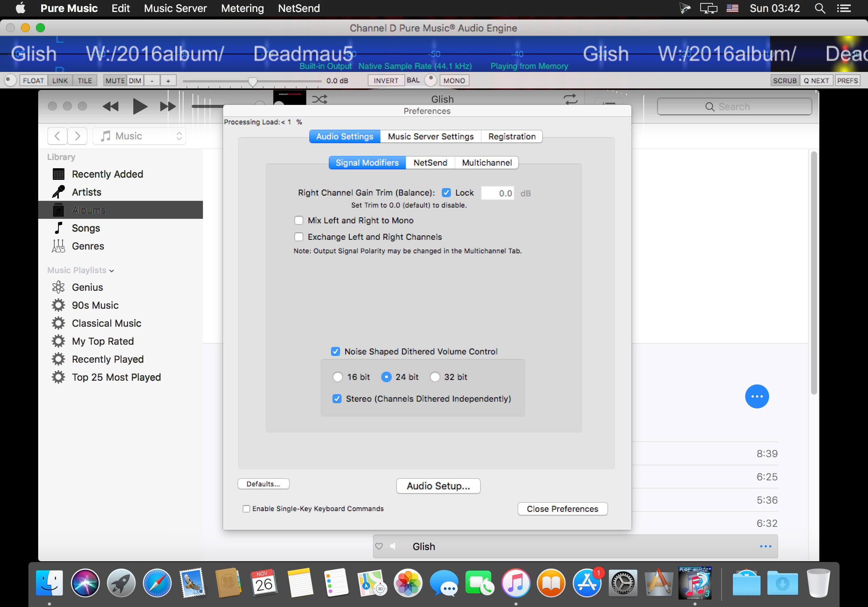Image resolution: width=868 pixels, height=607 pixels.
Task: Switch to the Registration tab
Action: (x=512, y=136)
